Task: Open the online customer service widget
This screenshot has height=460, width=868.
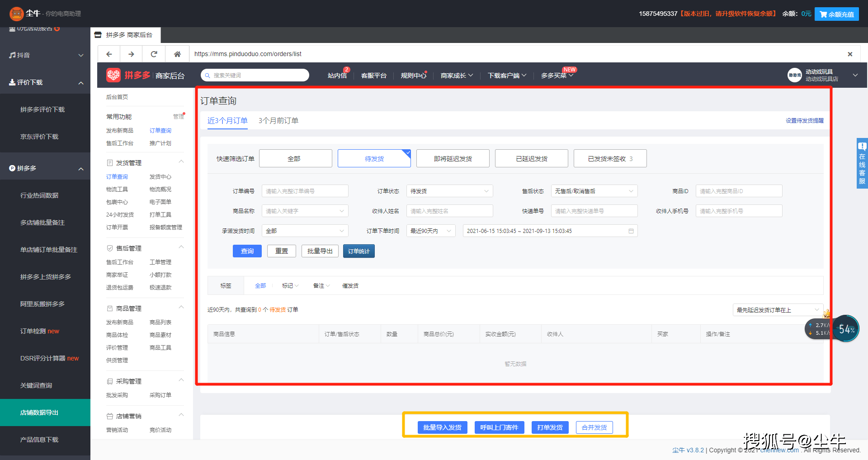Action: [x=862, y=163]
